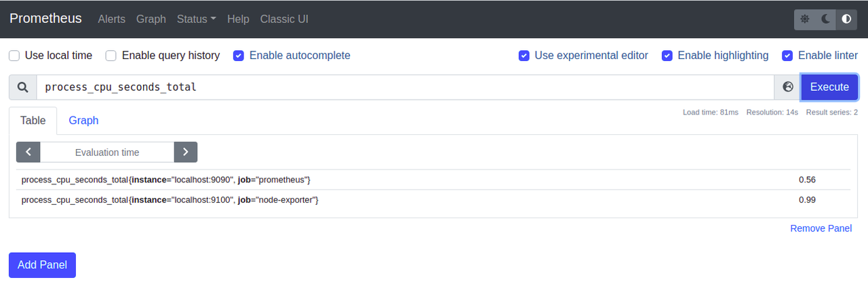Turn off Enable highlighting
868x286 pixels.
pyautogui.click(x=667, y=56)
